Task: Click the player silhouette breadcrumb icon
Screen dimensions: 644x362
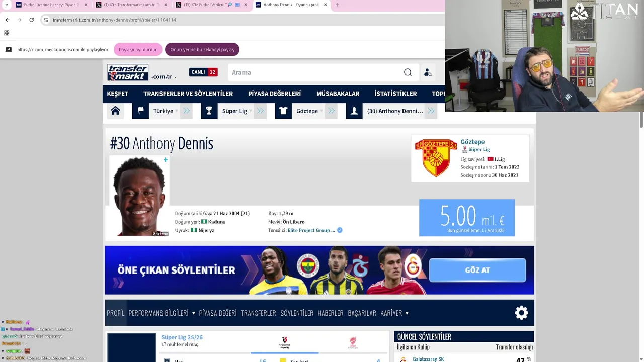Action: pyautogui.click(x=354, y=111)
